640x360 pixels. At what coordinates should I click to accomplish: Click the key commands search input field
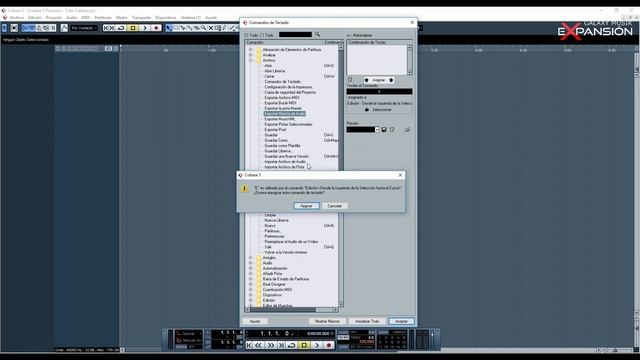coord(296,35)
